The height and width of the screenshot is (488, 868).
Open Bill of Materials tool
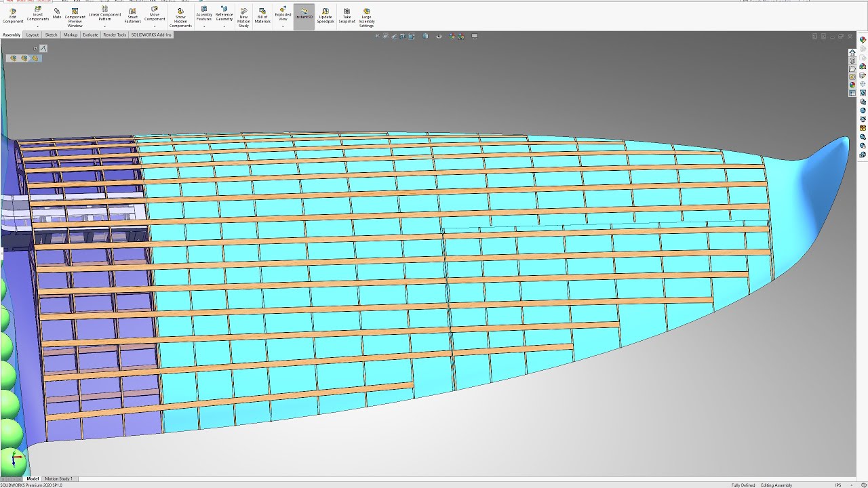(262, 15)
